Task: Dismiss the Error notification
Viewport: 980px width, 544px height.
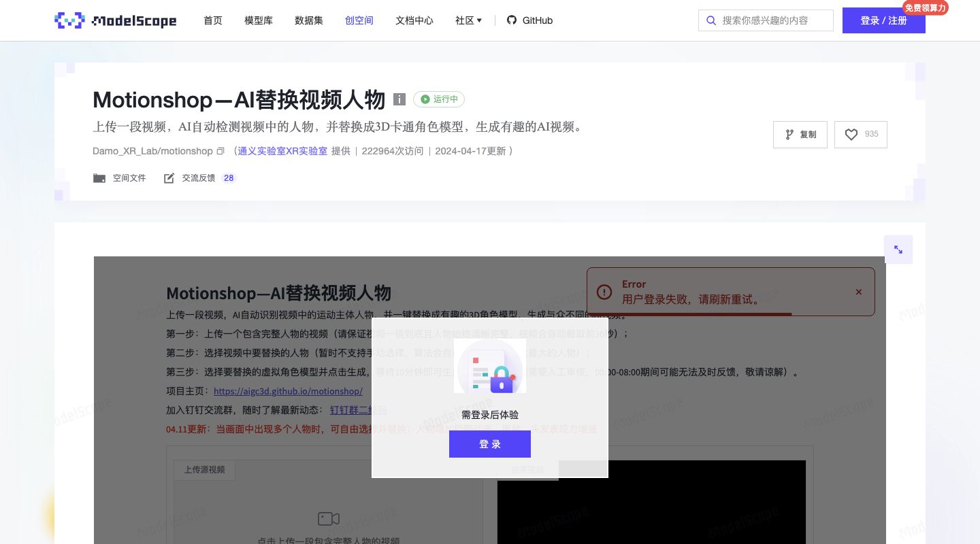Action: 859,292
